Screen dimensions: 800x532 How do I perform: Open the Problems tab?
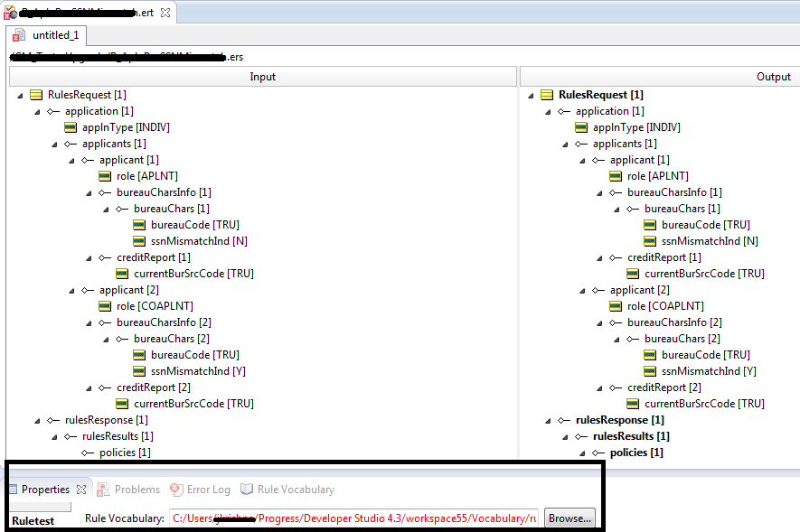pos(128,490)
